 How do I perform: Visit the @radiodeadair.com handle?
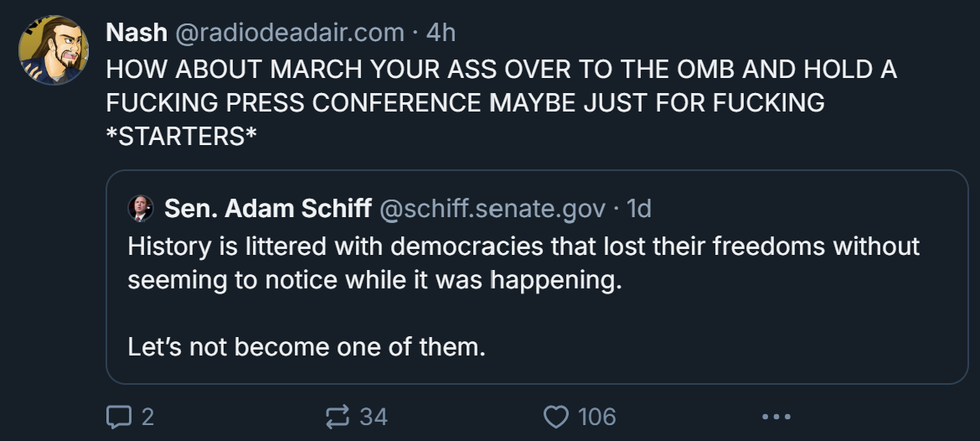pos(289,32)
